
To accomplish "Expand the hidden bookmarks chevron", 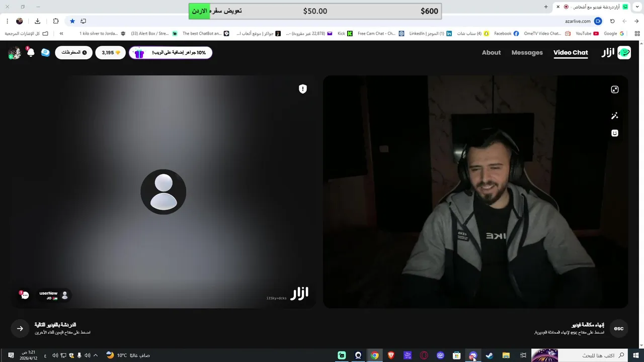I will (61, 34).
